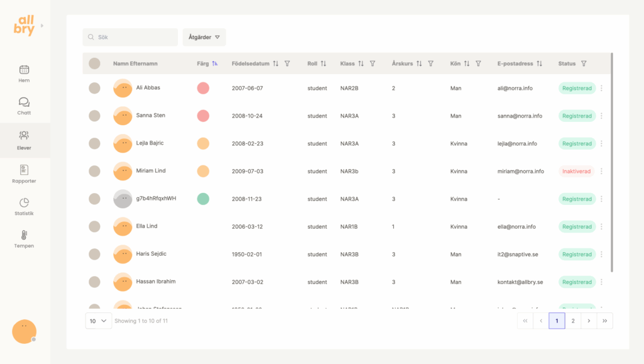644x364 pixels.
Task: Expand sidebar with arrow beside allbry logo
Action: (42, 26)
